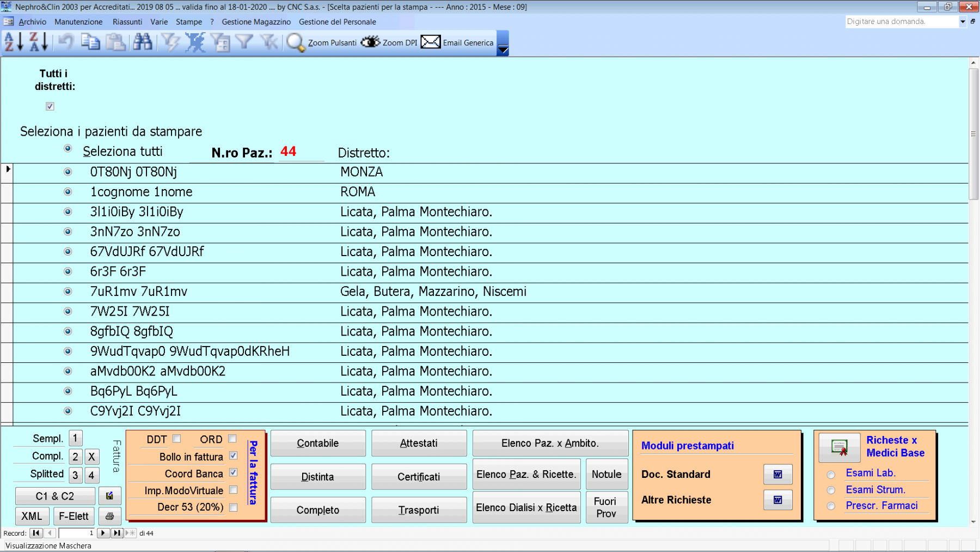
Task: Toggle radio button for patient 1cognome 1nome
Action: point(68,192)
